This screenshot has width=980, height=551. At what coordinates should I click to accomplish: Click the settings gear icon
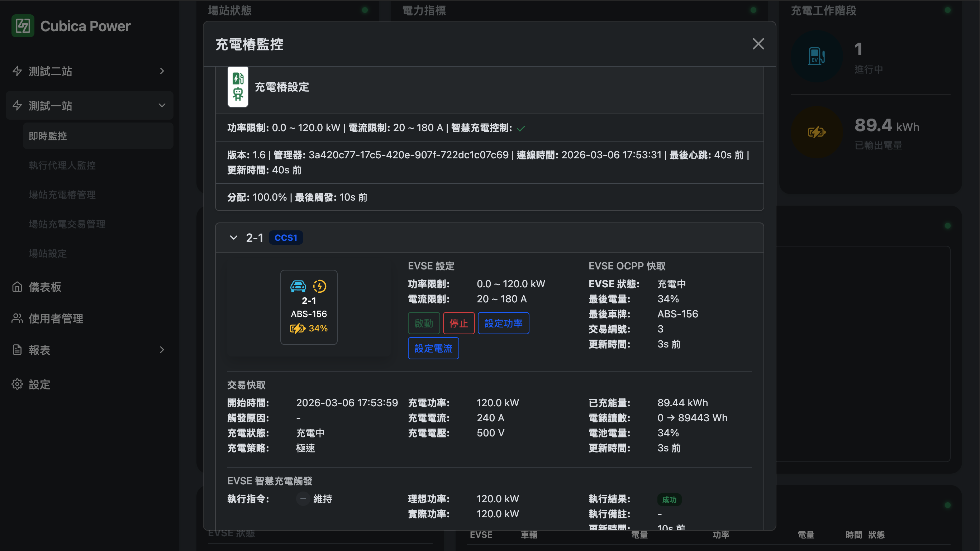(x=17, y=384)
